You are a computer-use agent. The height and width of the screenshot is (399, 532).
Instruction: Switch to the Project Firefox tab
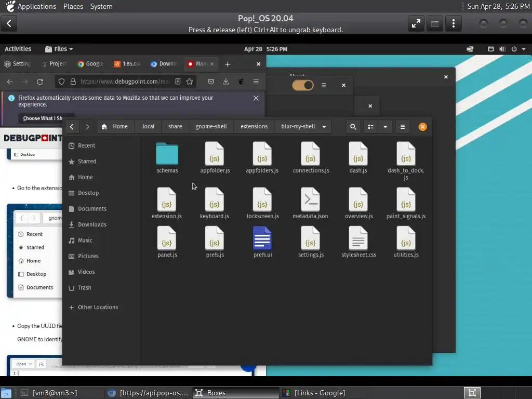pos(54,64)
